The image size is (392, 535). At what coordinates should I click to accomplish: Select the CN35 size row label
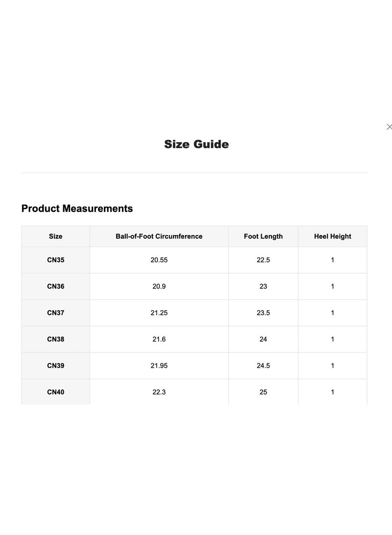[x=56, y=260]
